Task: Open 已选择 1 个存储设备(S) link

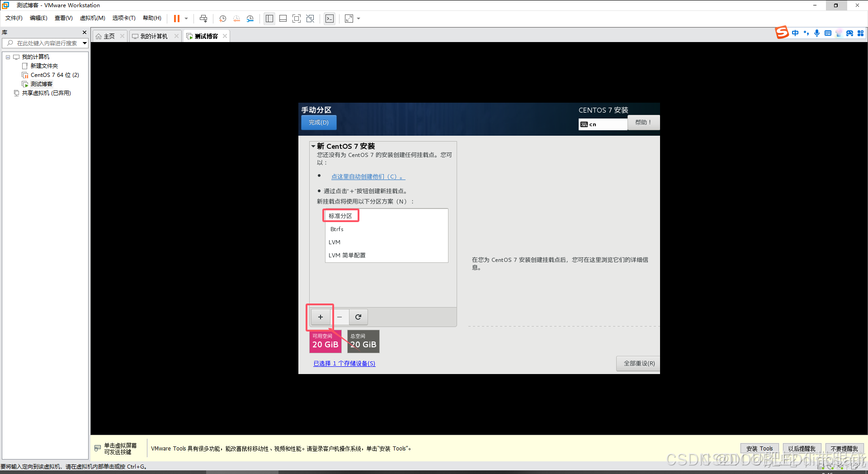Action: pyautogui.click(x=344, y=363)
